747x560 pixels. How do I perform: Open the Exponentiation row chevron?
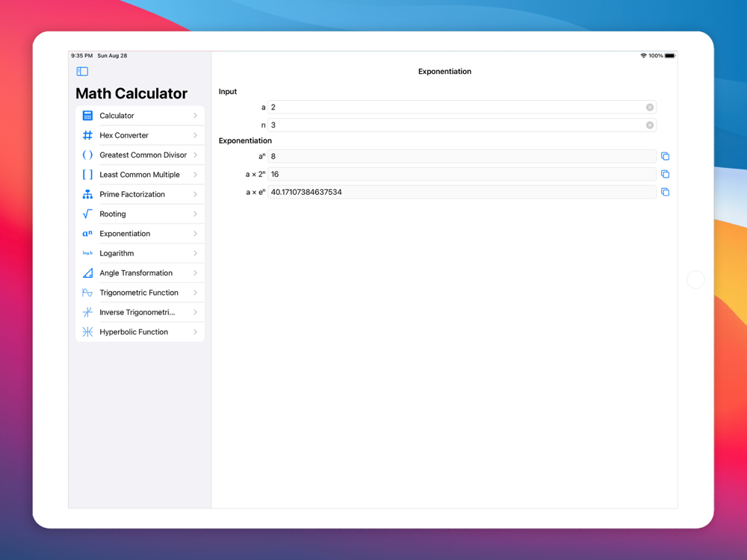pyautogui.click(x=195, y=233)
